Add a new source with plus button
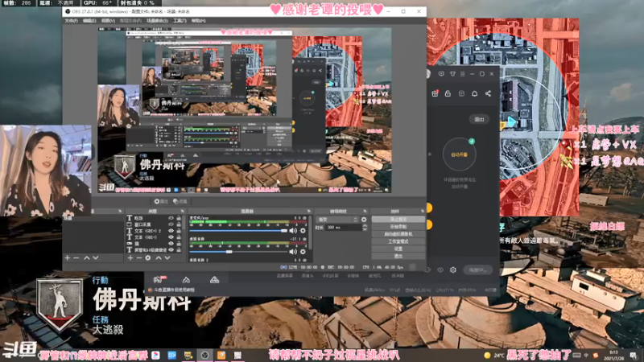This screenshot has height=362, width=644. point(130,257)
